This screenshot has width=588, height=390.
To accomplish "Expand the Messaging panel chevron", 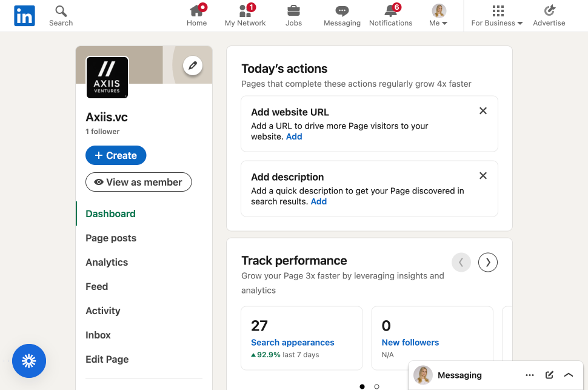I will [x=569, y=375].
